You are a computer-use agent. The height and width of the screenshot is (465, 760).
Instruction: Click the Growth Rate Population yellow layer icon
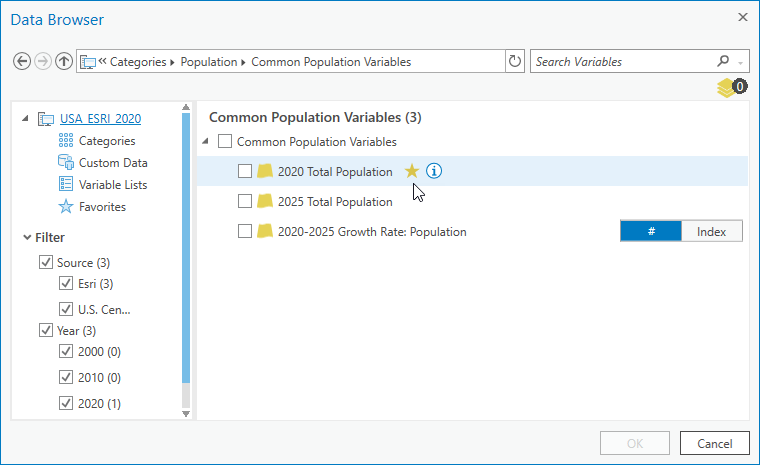point(265,231)
